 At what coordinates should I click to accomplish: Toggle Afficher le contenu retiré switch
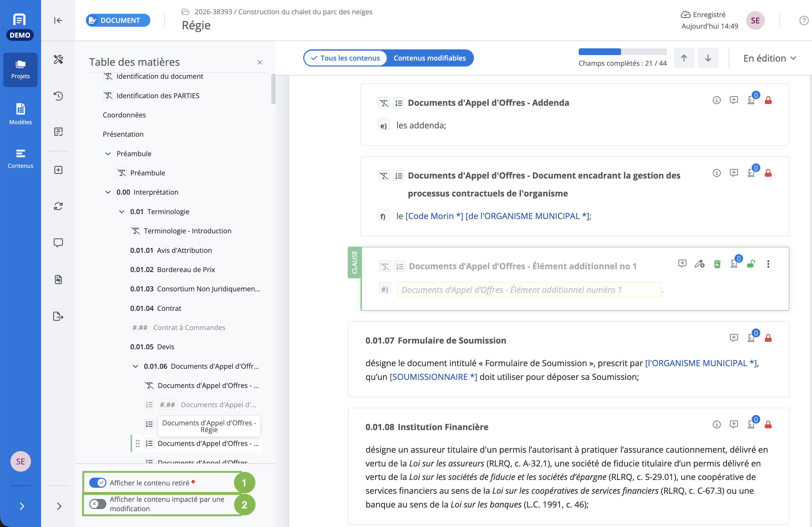coord(98,482)
